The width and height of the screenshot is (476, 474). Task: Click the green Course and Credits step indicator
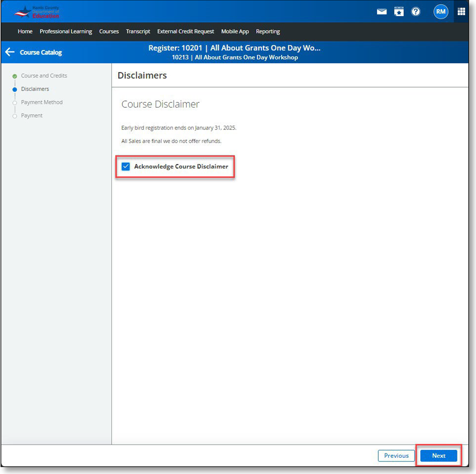tap(16, 75)
